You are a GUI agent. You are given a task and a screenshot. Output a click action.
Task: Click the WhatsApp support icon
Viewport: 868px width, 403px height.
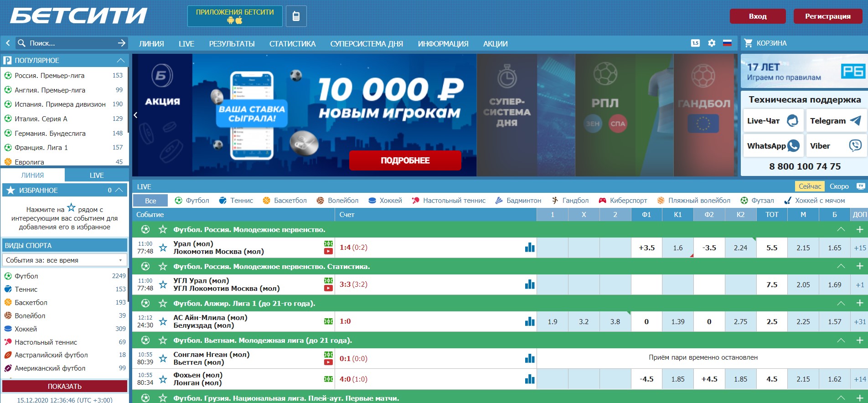pyautogui.click(x=793, y=146)
